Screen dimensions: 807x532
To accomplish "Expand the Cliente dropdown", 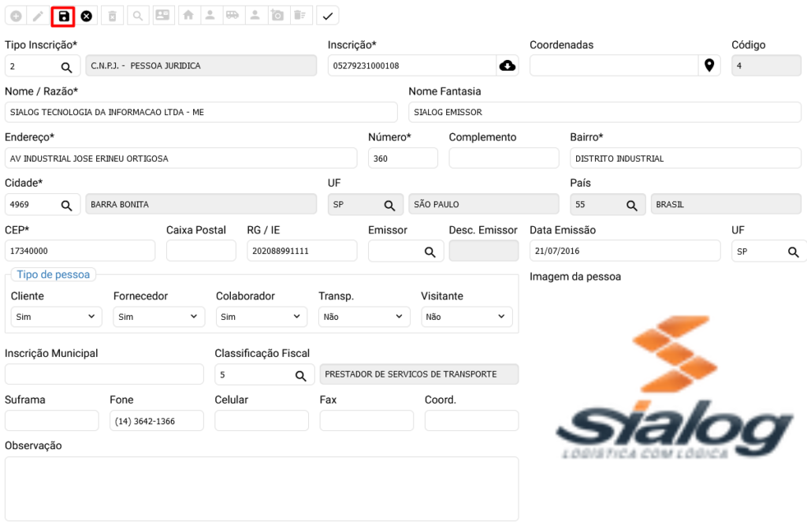I will coord(56,317).
